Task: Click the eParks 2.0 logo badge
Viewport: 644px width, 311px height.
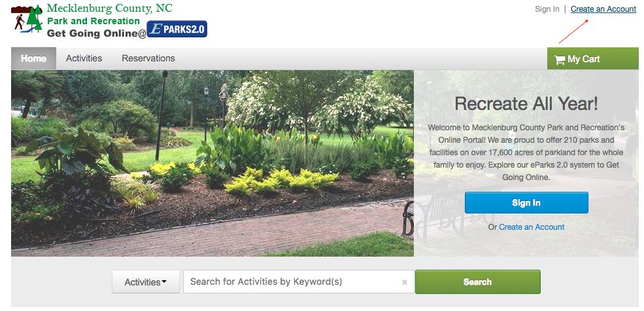Action: coord(177,29)
